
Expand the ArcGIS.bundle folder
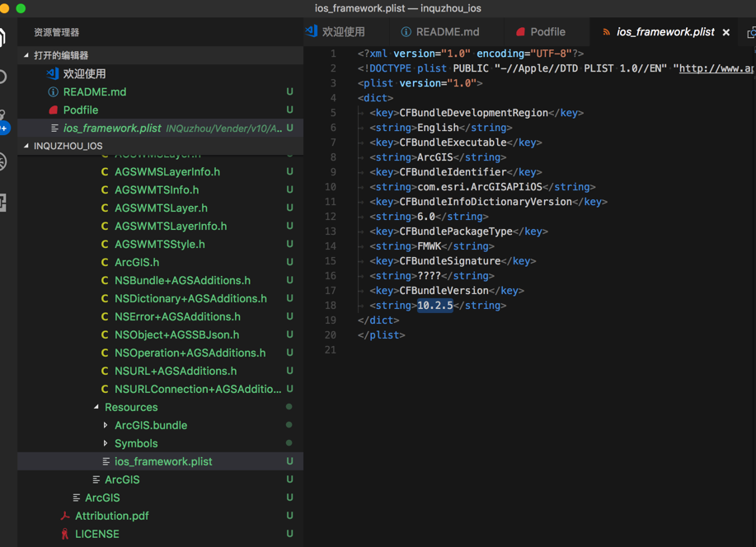106,426
